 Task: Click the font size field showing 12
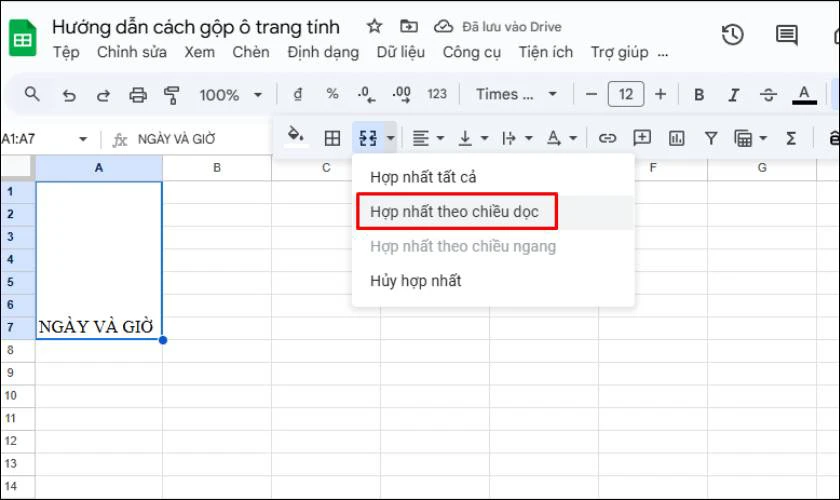click(x=626, y=94)
